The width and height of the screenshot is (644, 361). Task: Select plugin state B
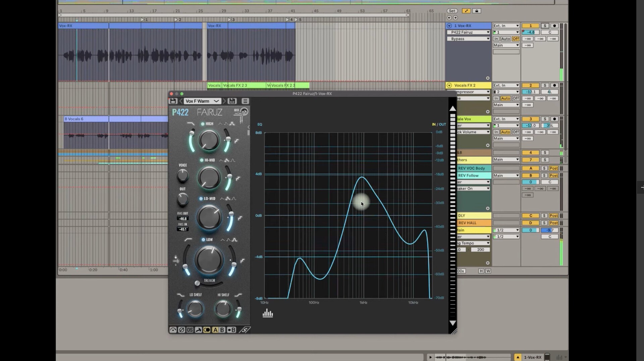[222, 330]
